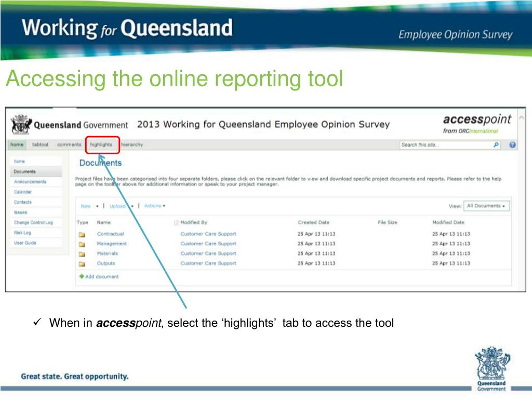Click the green Add document plus icon
This screenshot has width=532, height=399.
point(82,276)
